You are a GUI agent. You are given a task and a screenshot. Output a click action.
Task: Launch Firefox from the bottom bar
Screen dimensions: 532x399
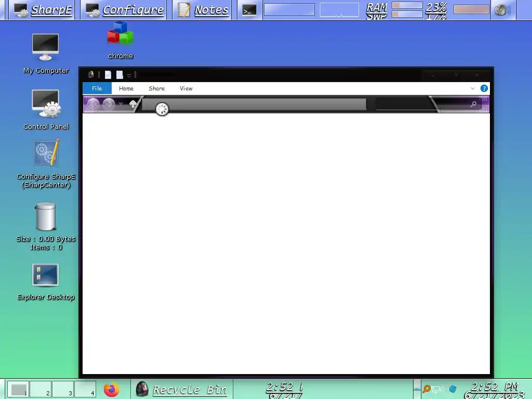point(112,389)
